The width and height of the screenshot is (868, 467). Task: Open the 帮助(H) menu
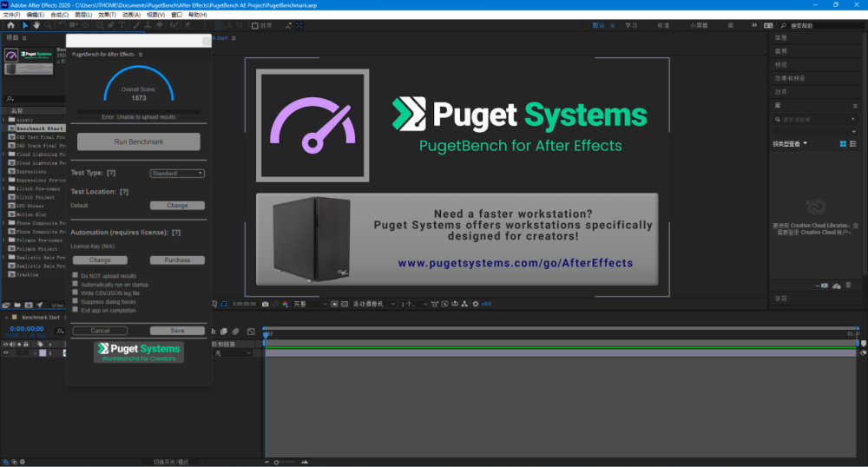(198, 15)
